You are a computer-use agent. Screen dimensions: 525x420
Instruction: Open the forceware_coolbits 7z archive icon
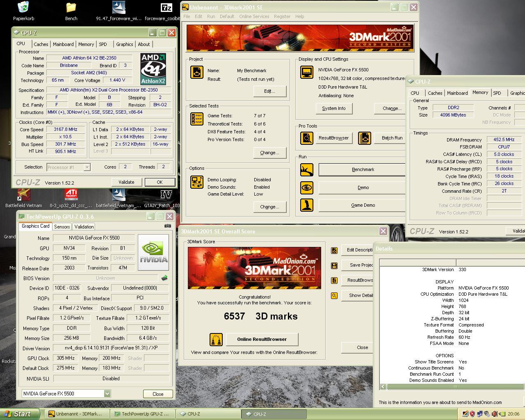pos(166,7)
